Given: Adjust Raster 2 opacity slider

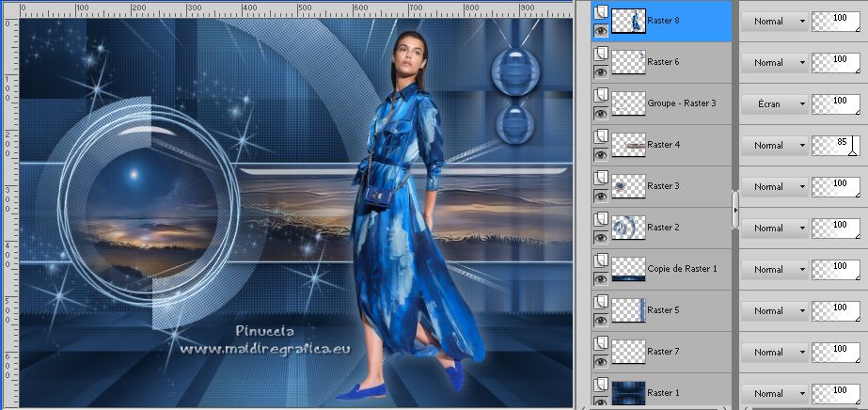Looking at the screenshot, I should (836, 229).
